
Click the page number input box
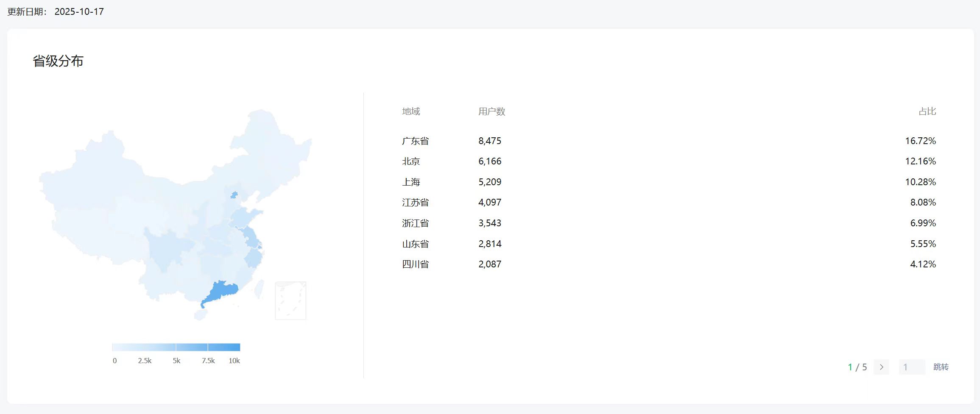point(912,367)
